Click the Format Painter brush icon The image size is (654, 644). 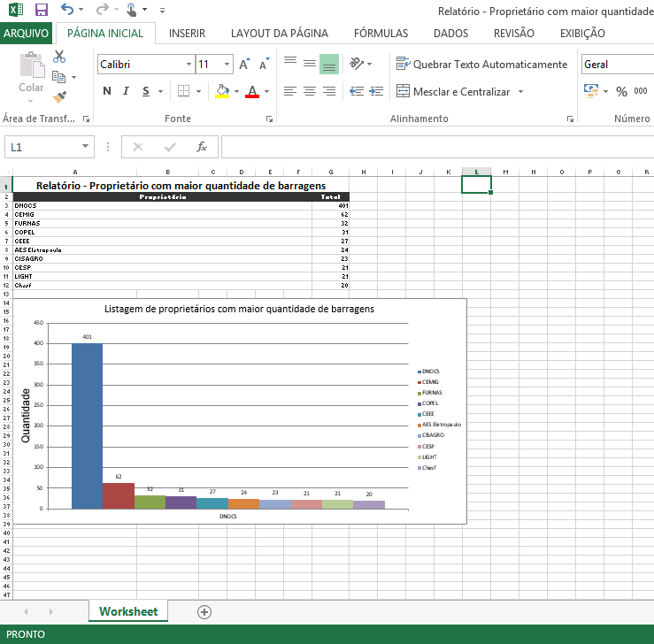[59, 96]
